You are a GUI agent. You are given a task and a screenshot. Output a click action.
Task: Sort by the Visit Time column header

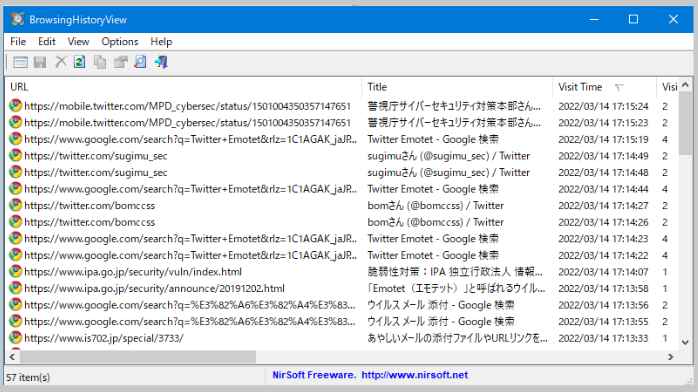tap(605, 87)
